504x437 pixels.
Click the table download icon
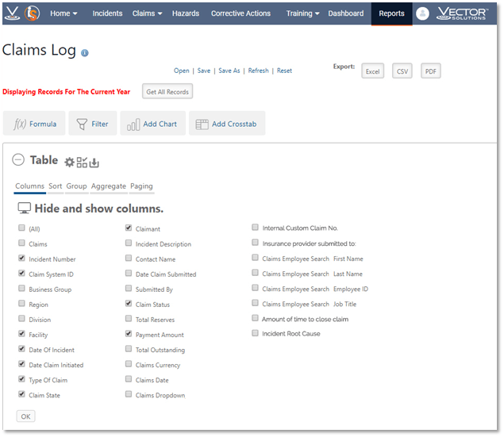(x=94, y=163)
